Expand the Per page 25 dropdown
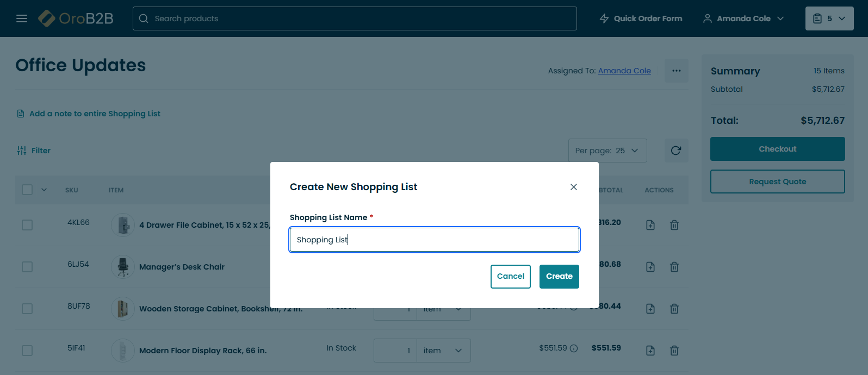This screenshot has width=868, height=375. click(607, 151)
